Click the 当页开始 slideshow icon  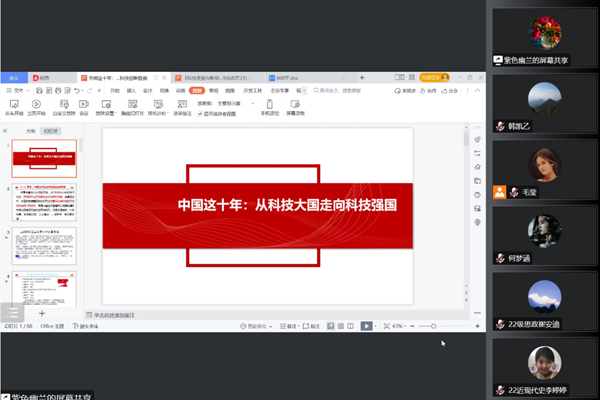pyautogui.click(x=36, y=104)
